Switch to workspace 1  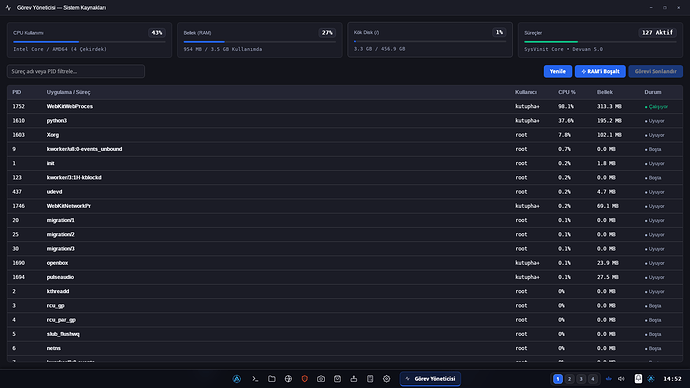(x=558, y=379)
